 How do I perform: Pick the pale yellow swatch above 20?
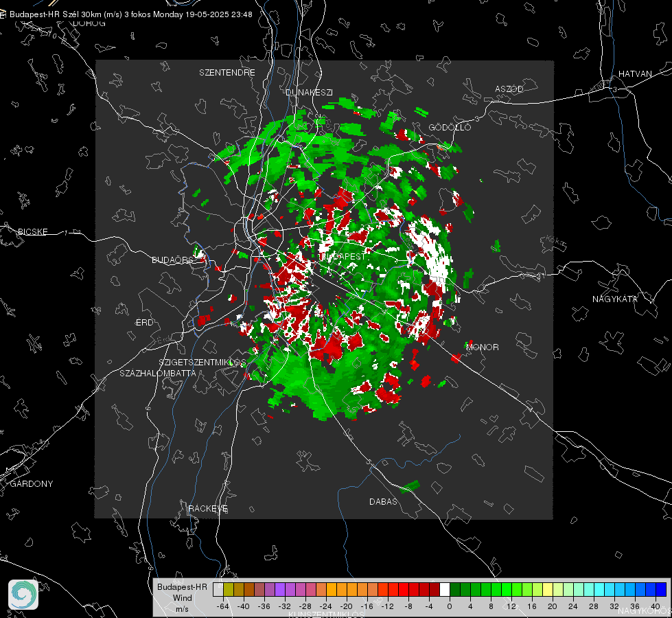pos(548,589)
